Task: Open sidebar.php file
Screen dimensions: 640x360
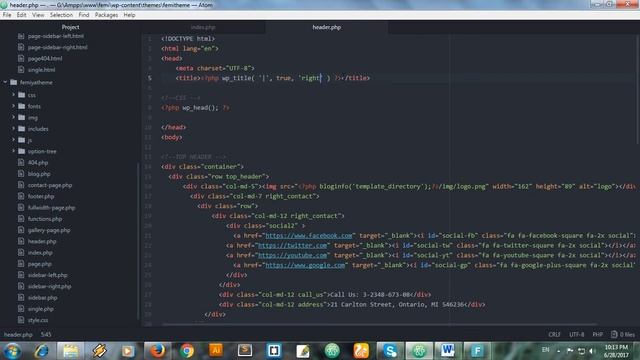Action: pyautogui.click(x=42, y=298)
